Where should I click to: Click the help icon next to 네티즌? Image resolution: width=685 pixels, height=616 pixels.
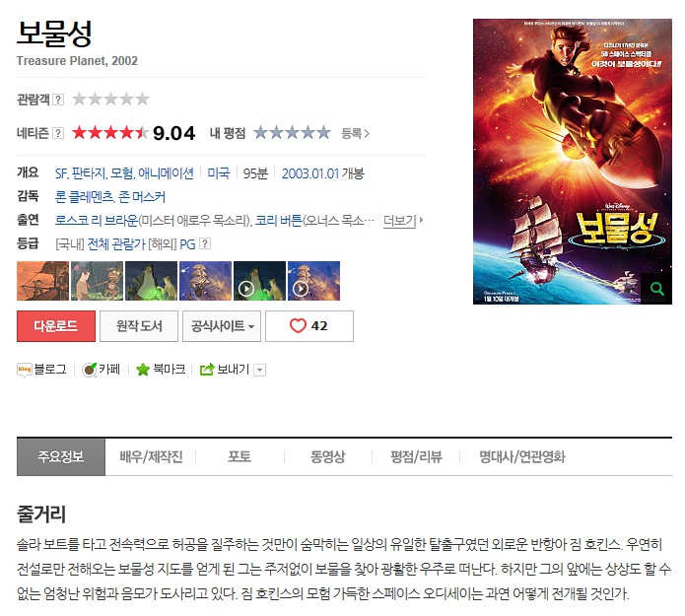point(58,133)
